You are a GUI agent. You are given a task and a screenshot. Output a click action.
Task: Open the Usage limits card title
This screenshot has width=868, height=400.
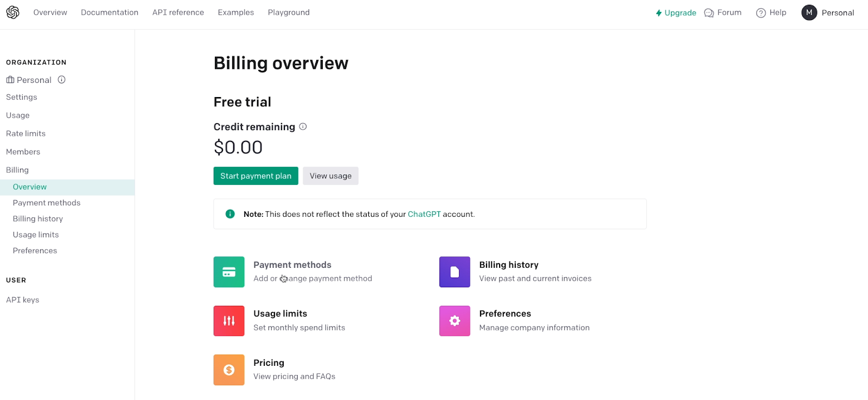[x=280, y=313]
